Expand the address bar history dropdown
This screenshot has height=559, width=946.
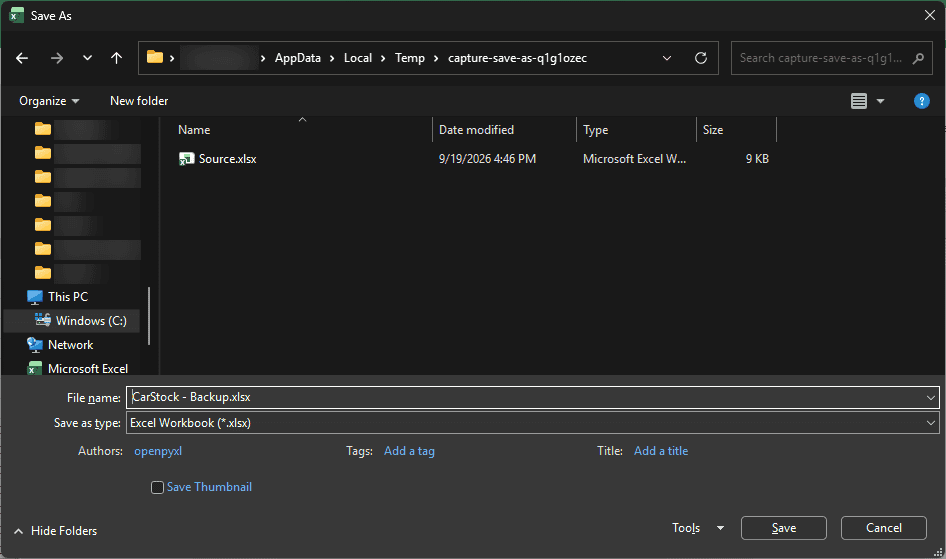point(667,58)
